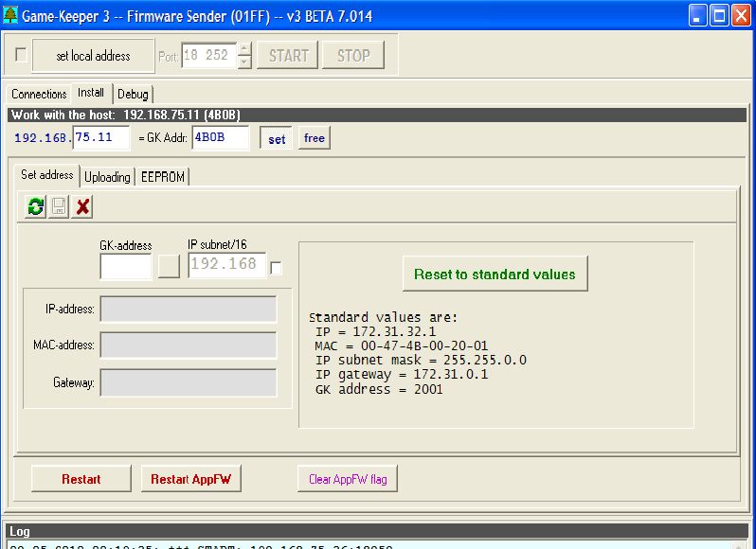756x549 pixels.
Task: Click the green refresh icon
Action: click(35, 206)
